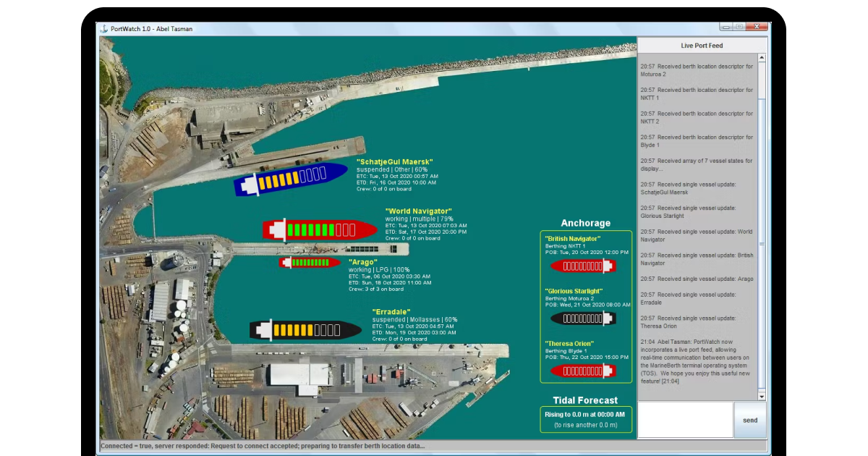This screenshot has height=456, width=868.
Task: Click "working | LPG | 100%" status text
Action: coord(379,269)
